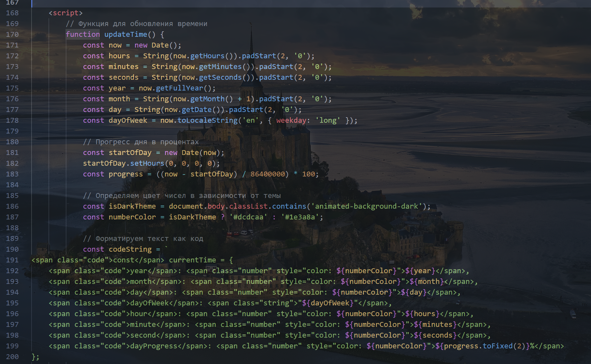Click the setHours method call
This screenshot has width=591, height=364.
pyautogui.click(x=147, y=163)
